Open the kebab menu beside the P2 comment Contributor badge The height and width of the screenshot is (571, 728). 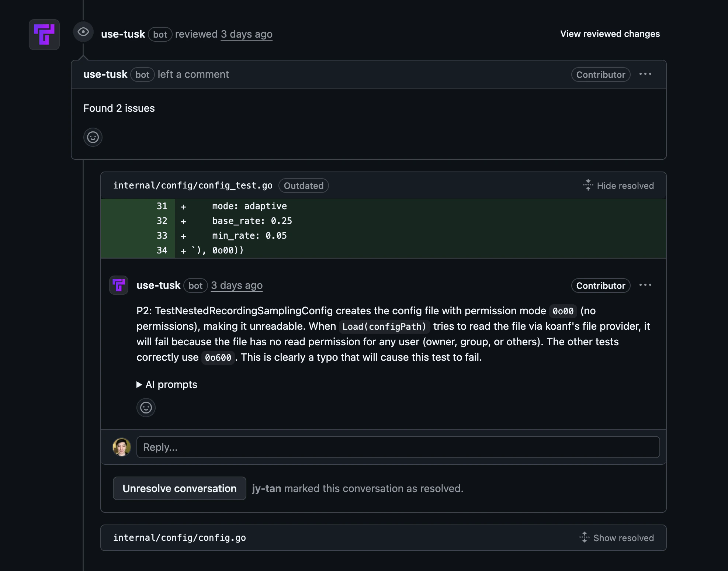coord(645,285)
